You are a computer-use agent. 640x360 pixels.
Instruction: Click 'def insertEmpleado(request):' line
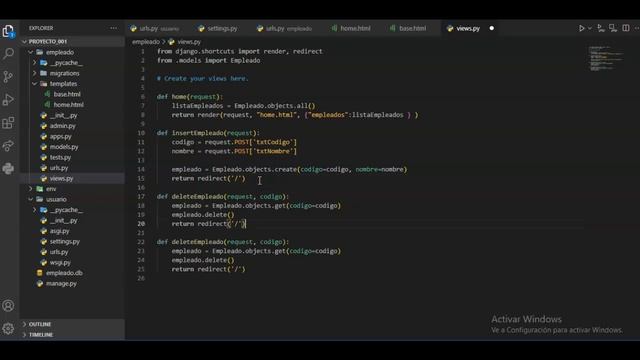click(208, 133)
